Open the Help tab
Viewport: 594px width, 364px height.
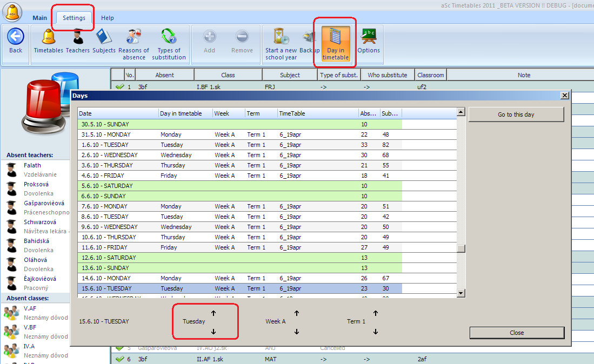(x=108, y=18)
